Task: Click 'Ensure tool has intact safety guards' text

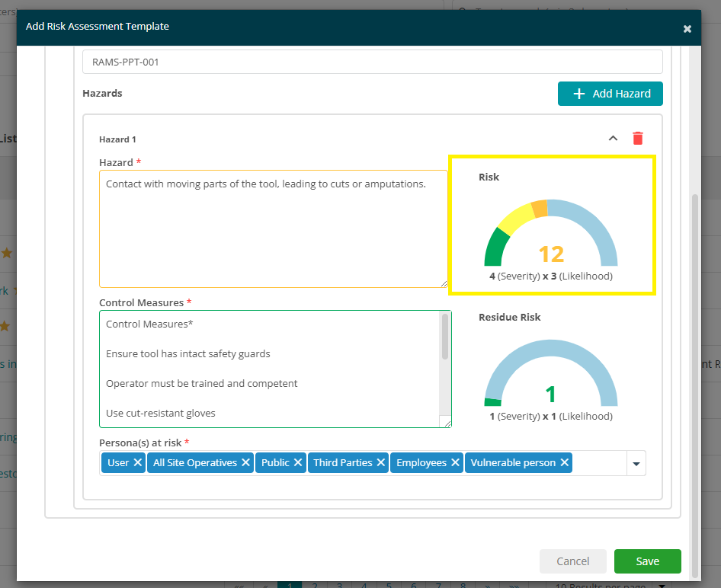Action: (187, 353)
